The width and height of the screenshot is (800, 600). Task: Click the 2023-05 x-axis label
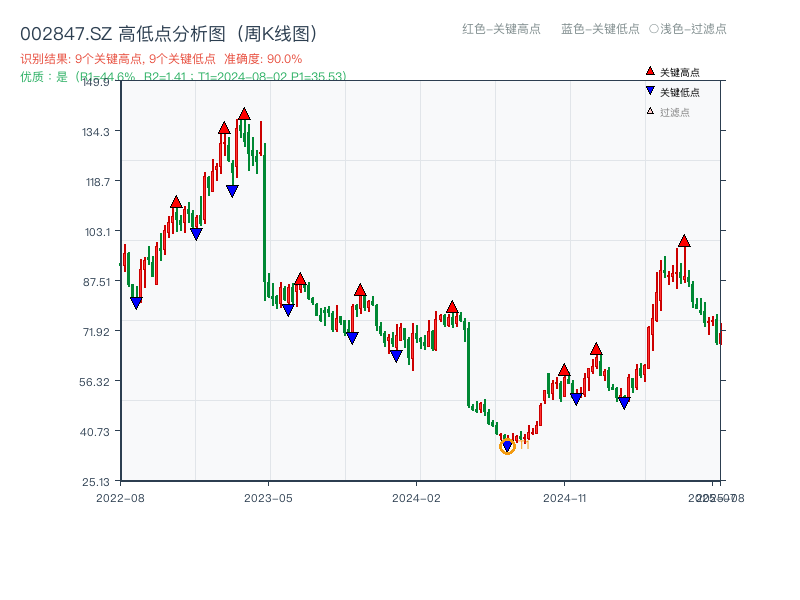[x=268, y=498]
